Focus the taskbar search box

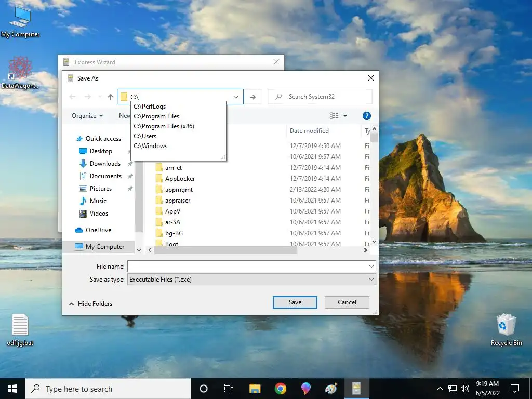(x=108, y=389)
